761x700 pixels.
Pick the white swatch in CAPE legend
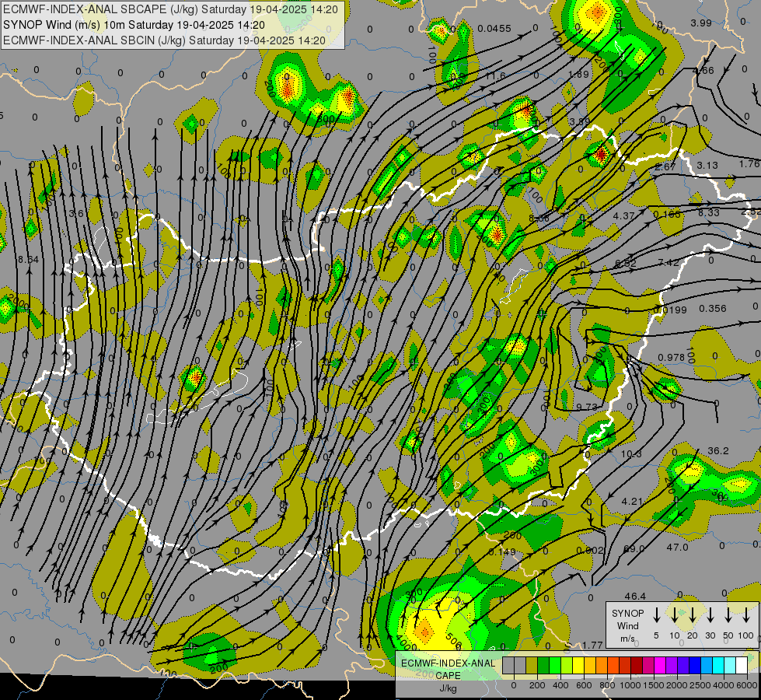(x=741, y=665)
